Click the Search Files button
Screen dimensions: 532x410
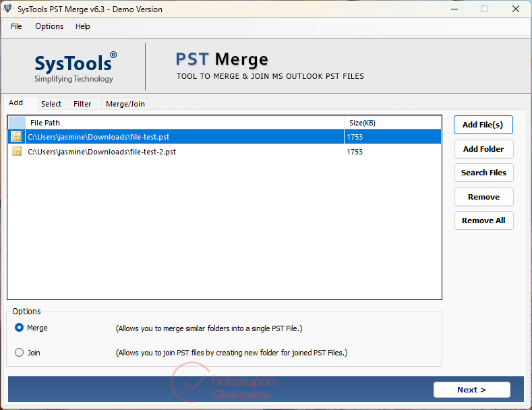coord(484,173)
